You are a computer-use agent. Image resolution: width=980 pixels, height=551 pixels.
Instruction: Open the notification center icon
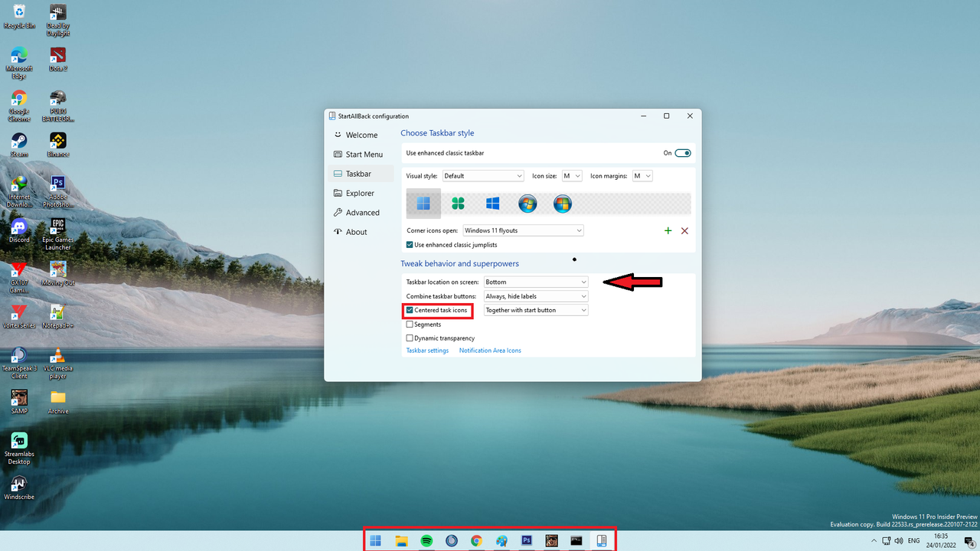point(969,541)
